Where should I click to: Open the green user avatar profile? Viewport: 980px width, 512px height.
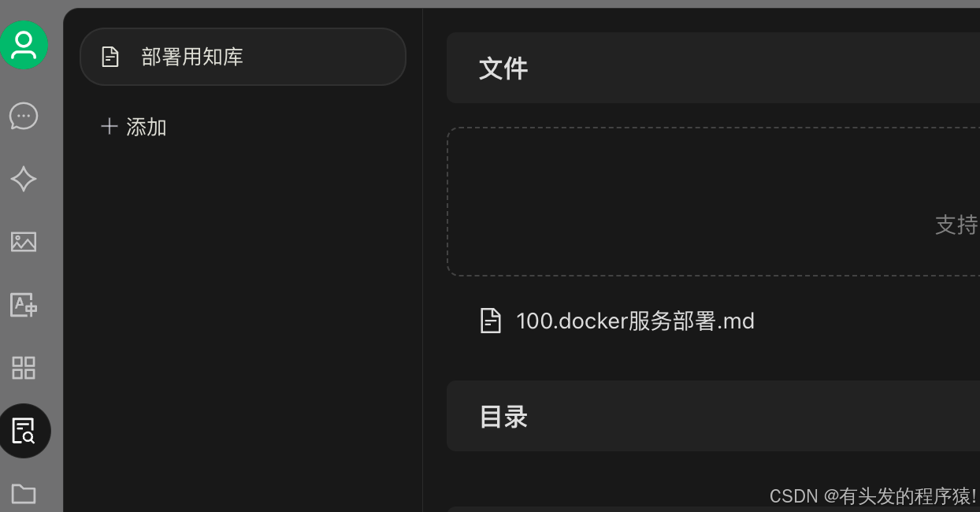point(24,45)
